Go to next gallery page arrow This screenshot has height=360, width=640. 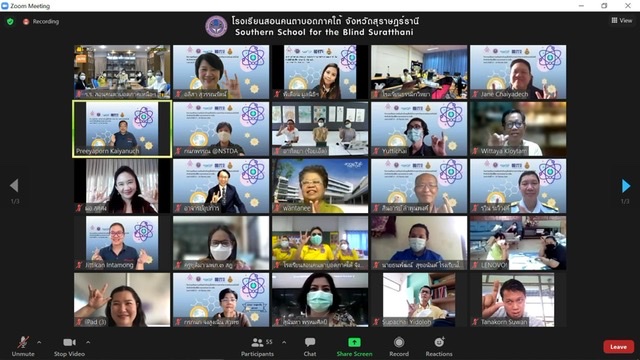click(x=625, y=186)
